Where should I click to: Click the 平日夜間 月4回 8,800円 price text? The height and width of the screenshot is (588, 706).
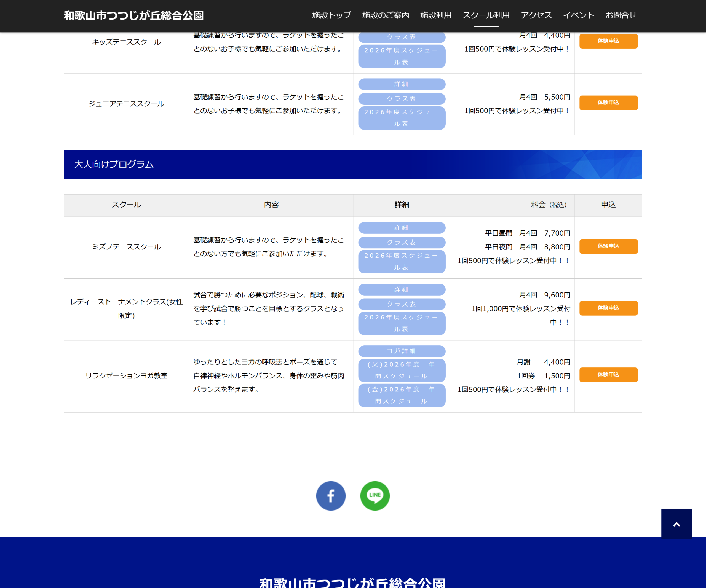(x=528, y=247)
